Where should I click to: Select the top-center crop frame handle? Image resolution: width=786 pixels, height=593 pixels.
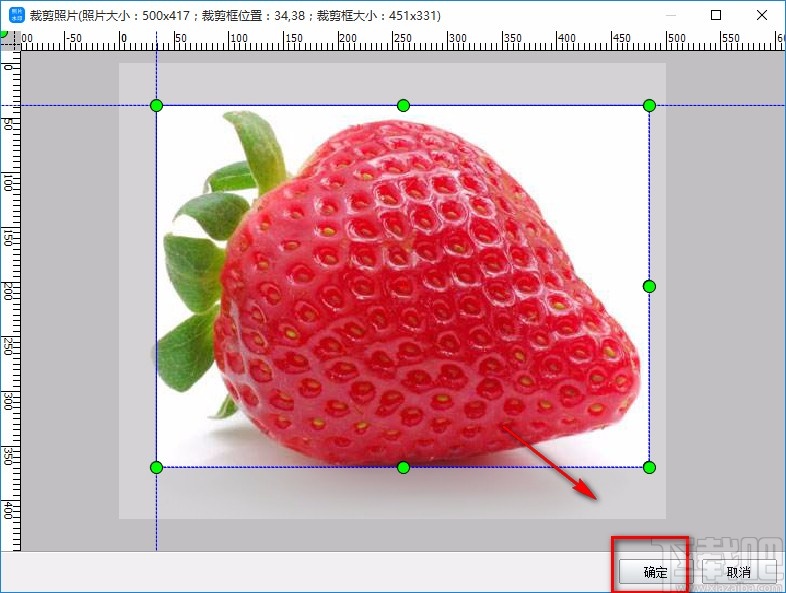tap(403, 105)
